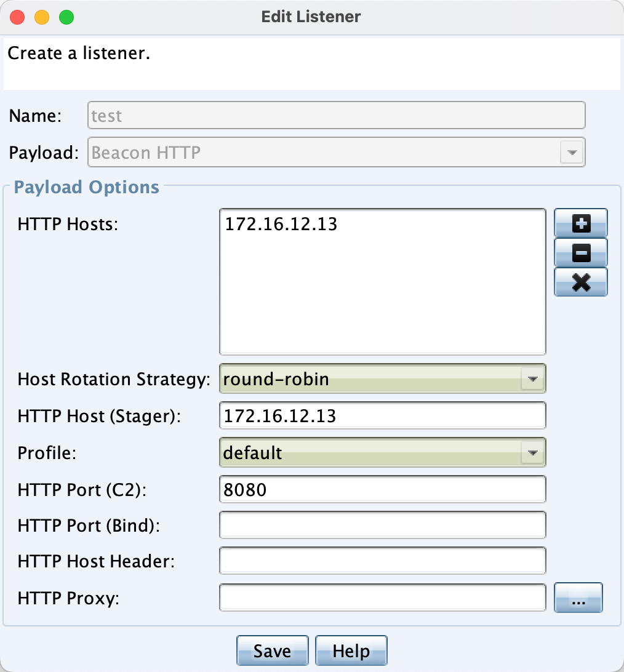The width and height of the screenshot is (624, 672).
Task: Clear all HTTP hosts with the X icon
Action: [580, 282]
